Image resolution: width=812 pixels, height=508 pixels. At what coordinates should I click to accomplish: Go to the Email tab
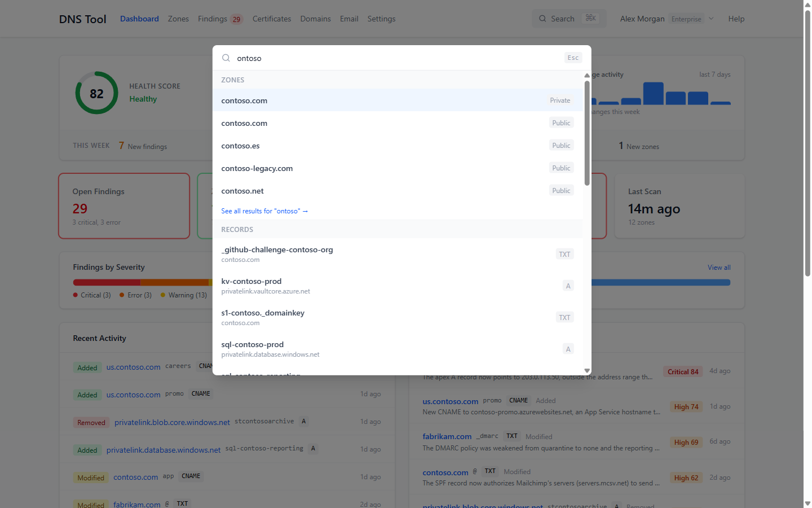349,19
